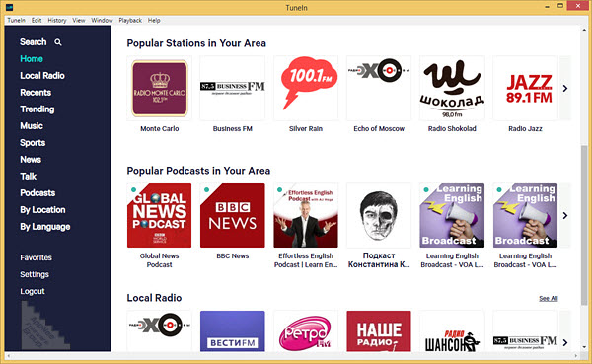
Task: Go to Local Radio in sidebar
Action: [x=42, y=76]
